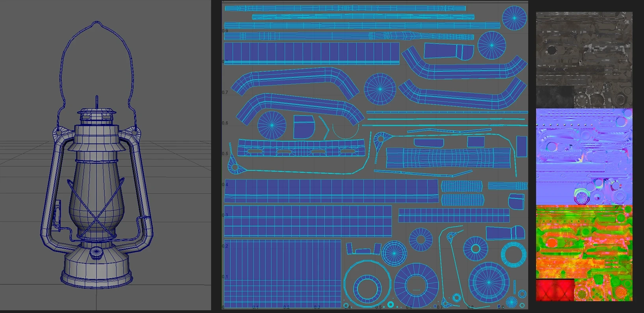Viewport: 644px width, 313px height.
Task: Click the wick adjuster knob on lantern base
Action: pyautogui.click(x=96, y=253)
